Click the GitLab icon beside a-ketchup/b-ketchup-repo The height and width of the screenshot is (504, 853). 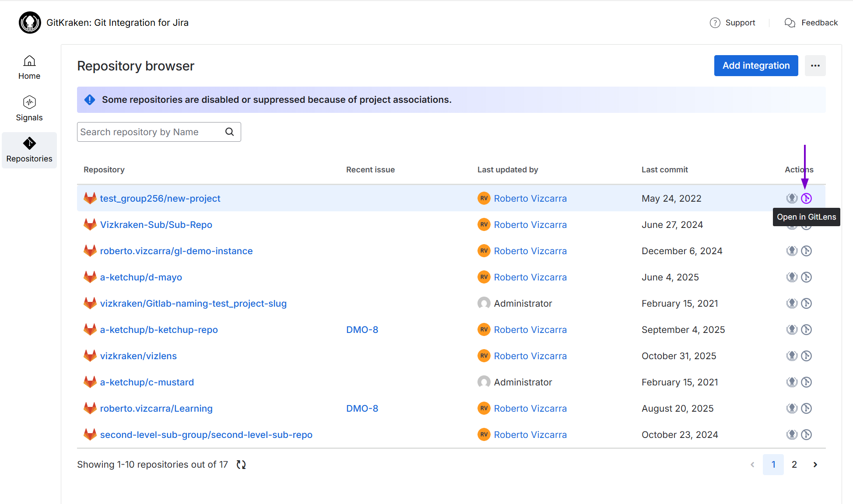90,329
